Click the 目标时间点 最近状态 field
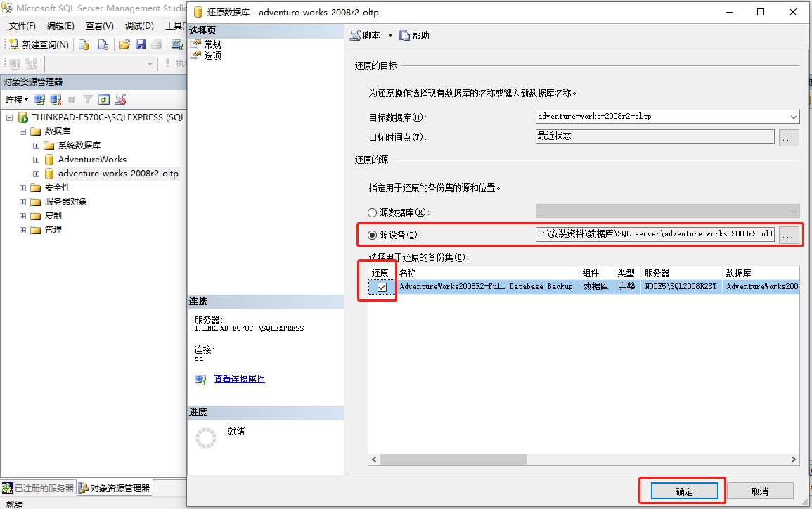 [655, 136]
